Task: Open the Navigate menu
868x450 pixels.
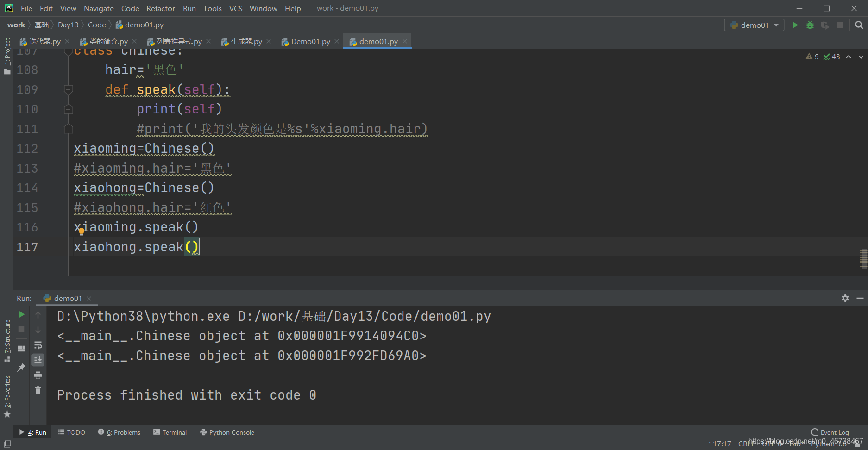Action: (99, 8)
